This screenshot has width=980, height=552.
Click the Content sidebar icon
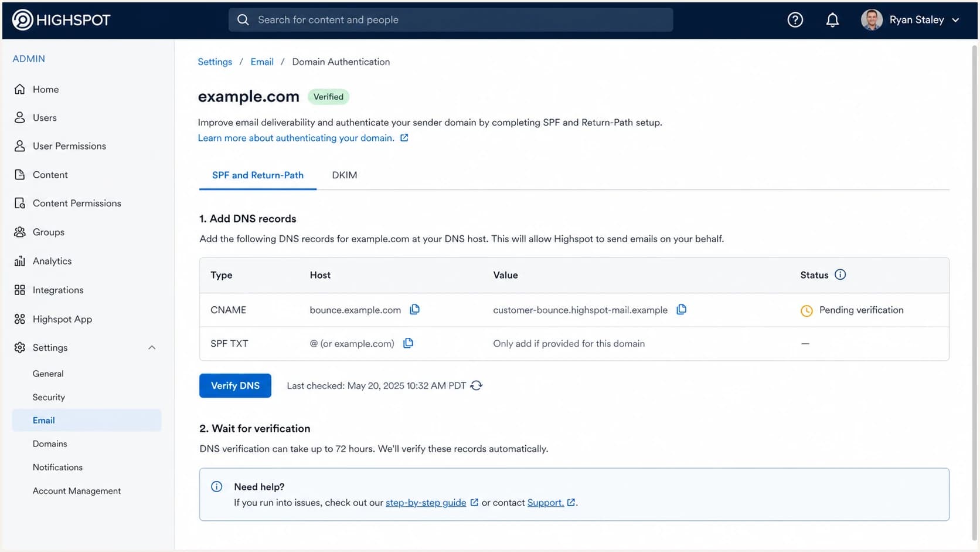pos(20,174)
